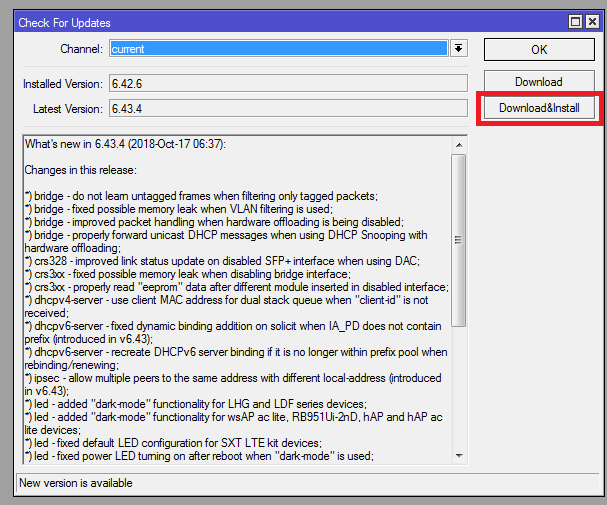Click line 'led - added dark-mode for LHG'
The width and height of the screenshot is (607, 505).
tap(196, 404)
